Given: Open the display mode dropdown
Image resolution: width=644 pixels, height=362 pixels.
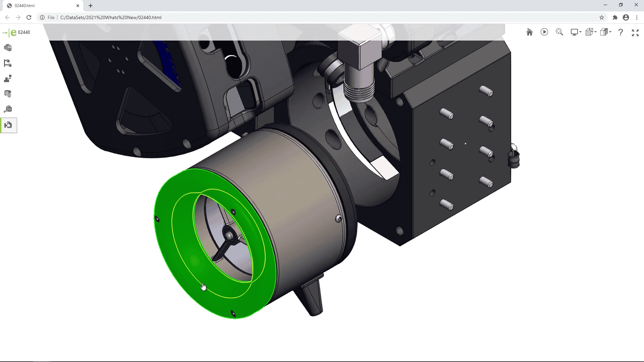Looking at the screenshot, I should click(575, 32).
